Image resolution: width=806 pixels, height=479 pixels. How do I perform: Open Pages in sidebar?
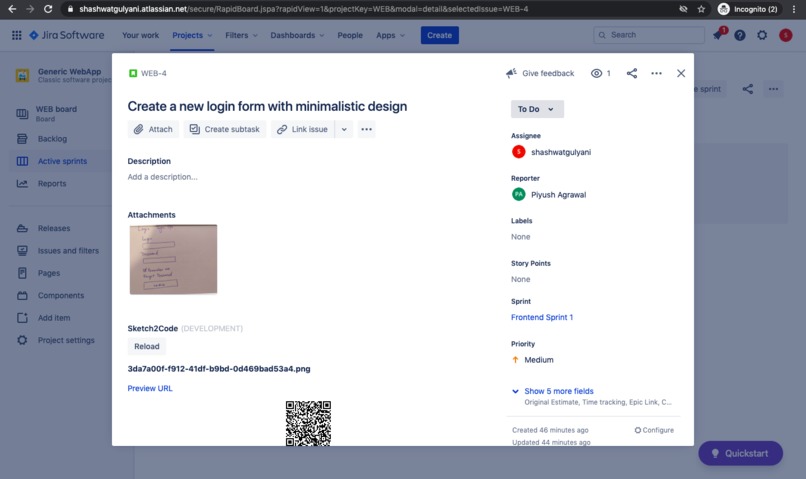click(49, 273)
